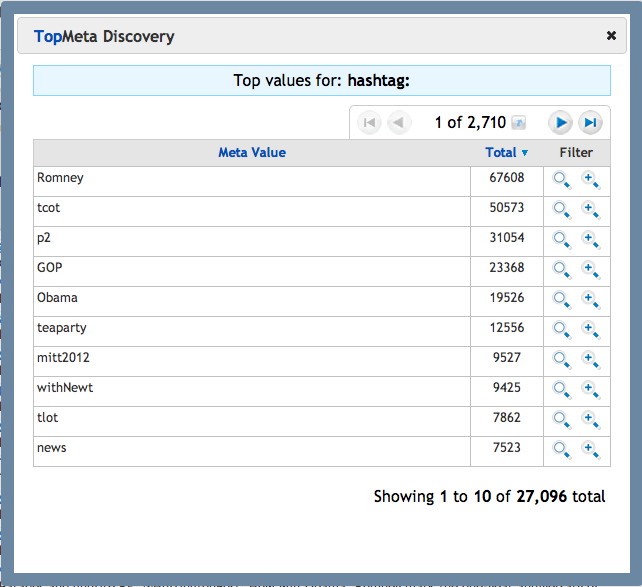This screenshot has height=587, width=642.
Task: Click the total value 9425
Action: tap(507, 388)
